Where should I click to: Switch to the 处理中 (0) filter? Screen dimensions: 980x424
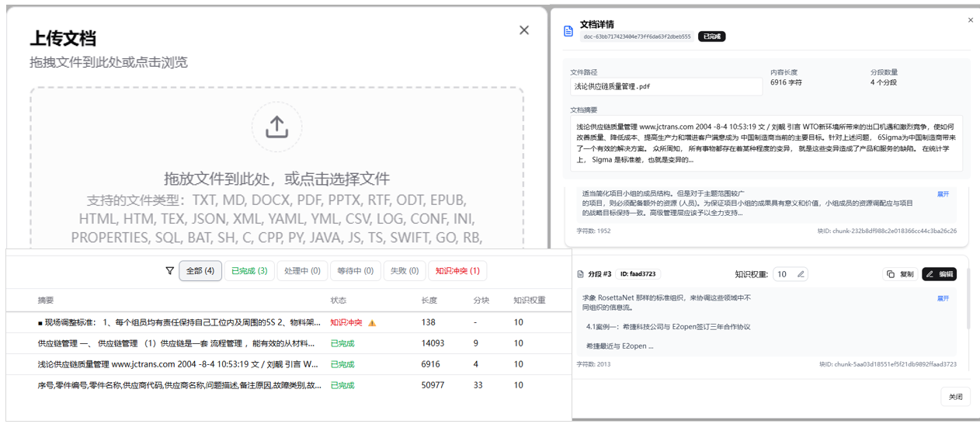tap(302, 271)
